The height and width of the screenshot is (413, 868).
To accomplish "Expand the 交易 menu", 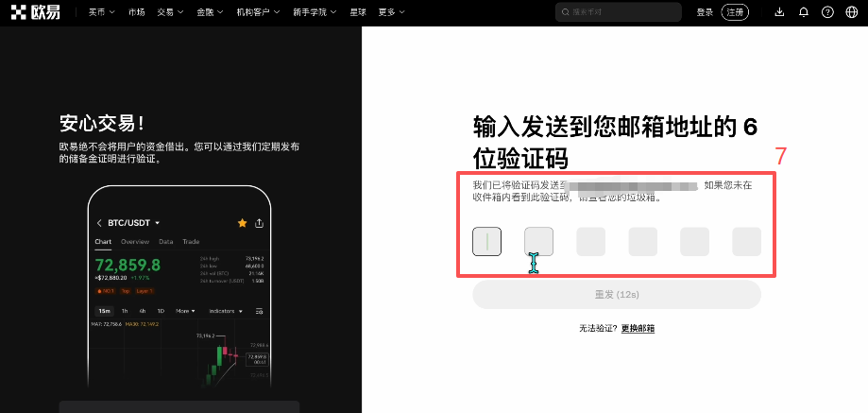I will click(x=170, y=12).
